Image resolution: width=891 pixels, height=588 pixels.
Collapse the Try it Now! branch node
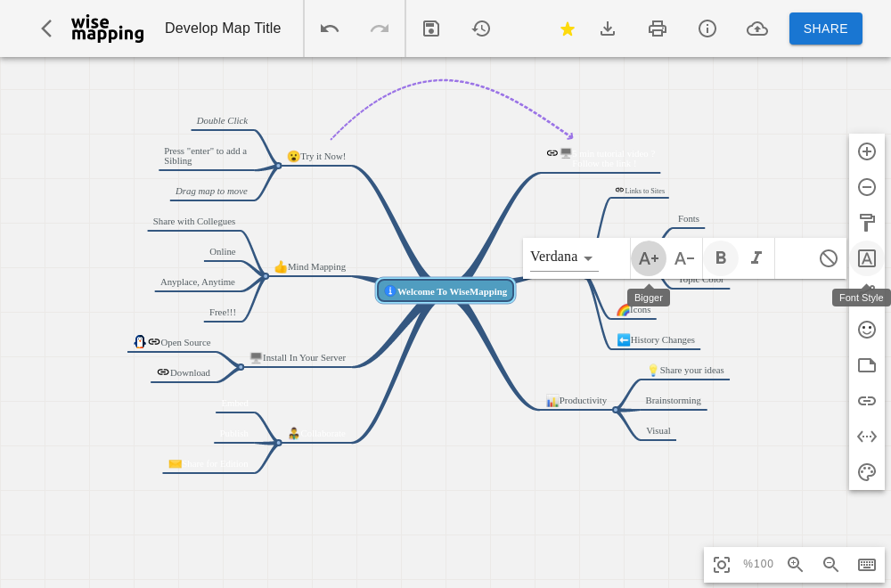[x=278, y=166]
